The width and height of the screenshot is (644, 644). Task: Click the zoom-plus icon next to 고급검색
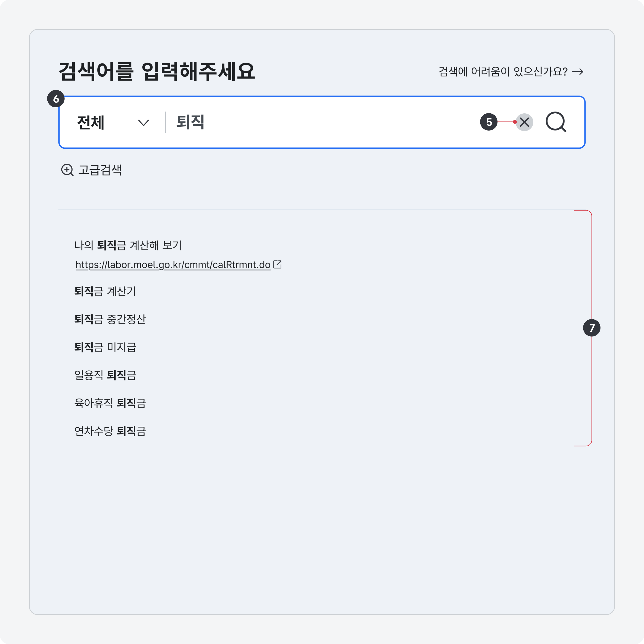click(67, 170)
